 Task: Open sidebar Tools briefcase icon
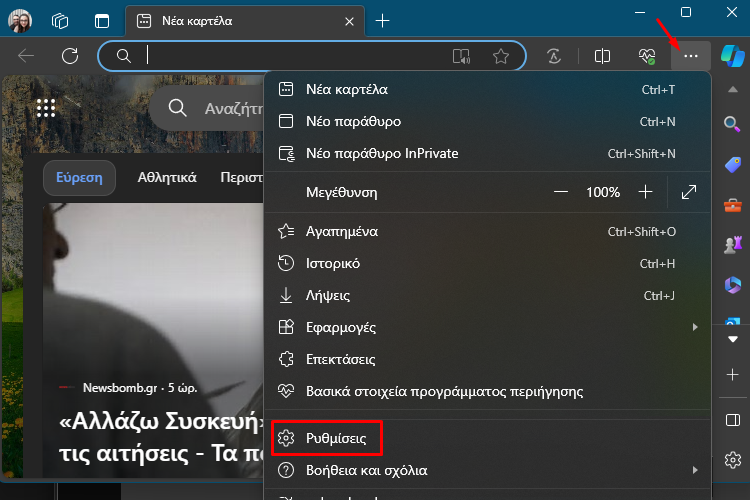tap(732, 206)
